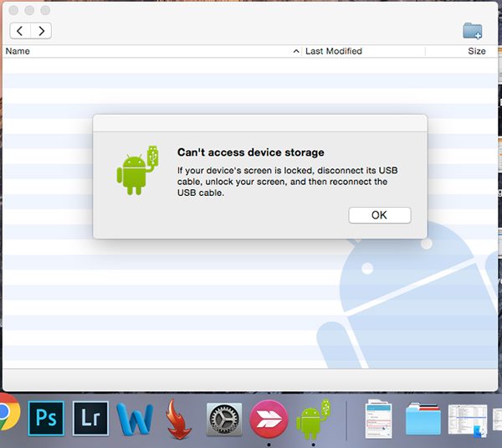
Task: Click the Android USB icon in the dialog
Action: tap(138, 170)
